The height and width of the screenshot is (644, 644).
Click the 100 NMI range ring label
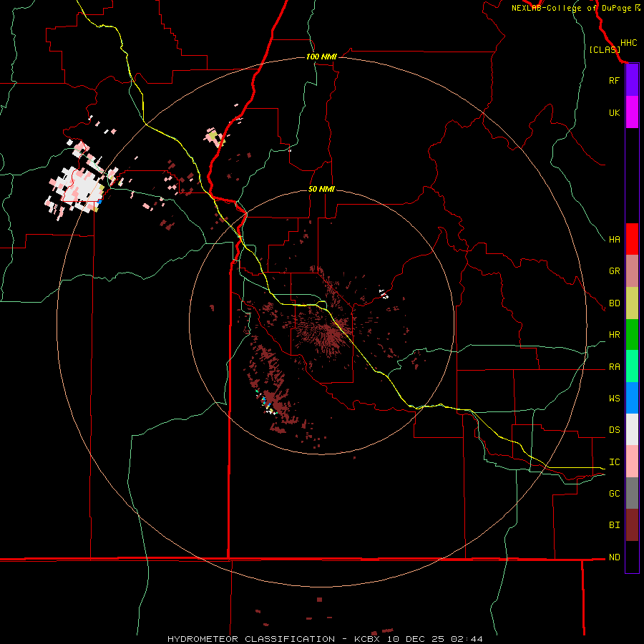(321, 57)
